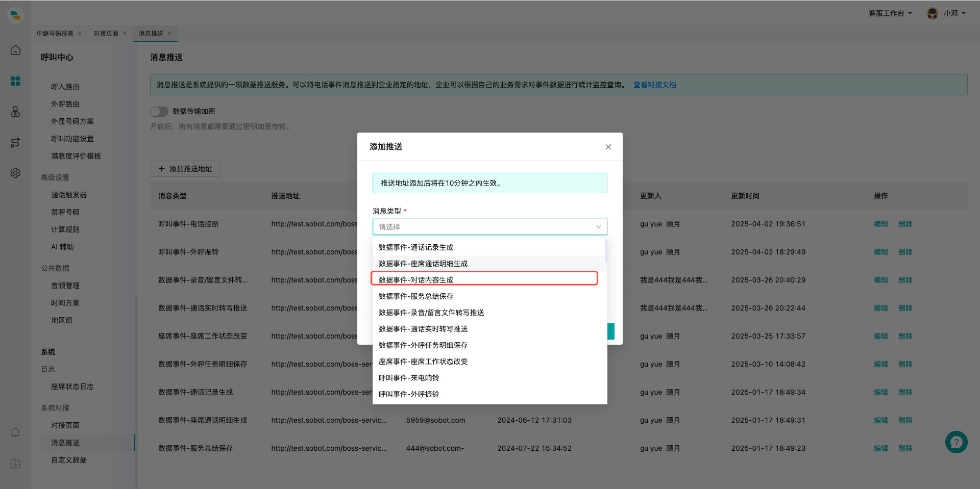980x489 pixels.
Task: Open the home icon in left sidebar
Action: [x=15, y=50]
